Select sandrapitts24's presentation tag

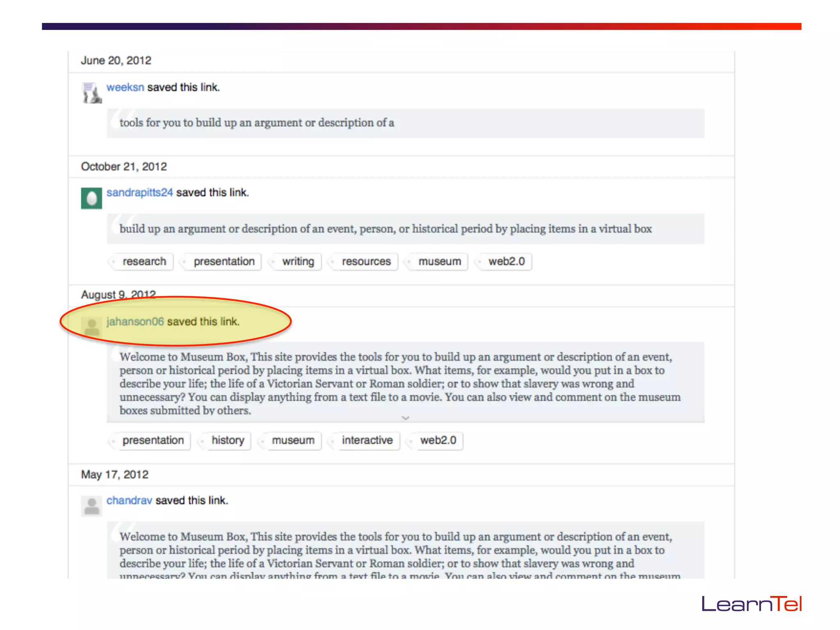[x=224, y=262]
